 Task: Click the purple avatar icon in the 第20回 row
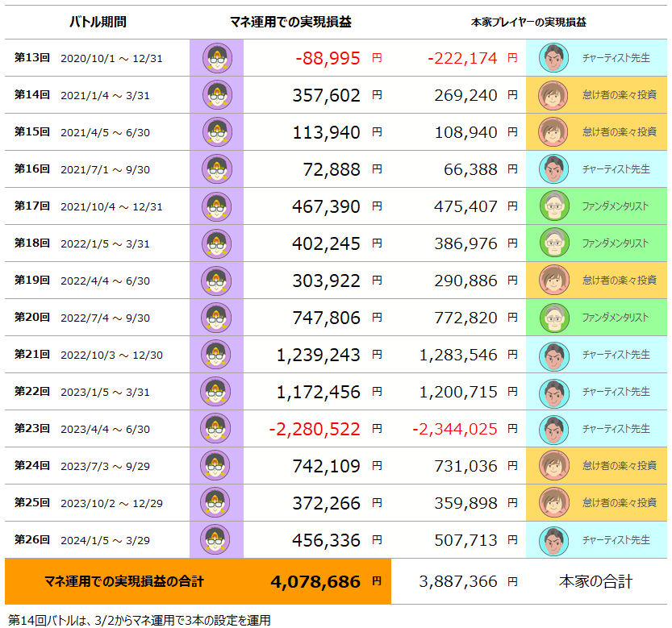coord(216,318)
